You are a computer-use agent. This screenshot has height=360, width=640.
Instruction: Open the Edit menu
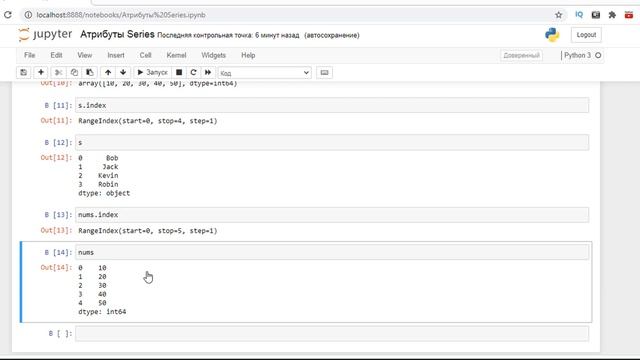coord(56,55)
